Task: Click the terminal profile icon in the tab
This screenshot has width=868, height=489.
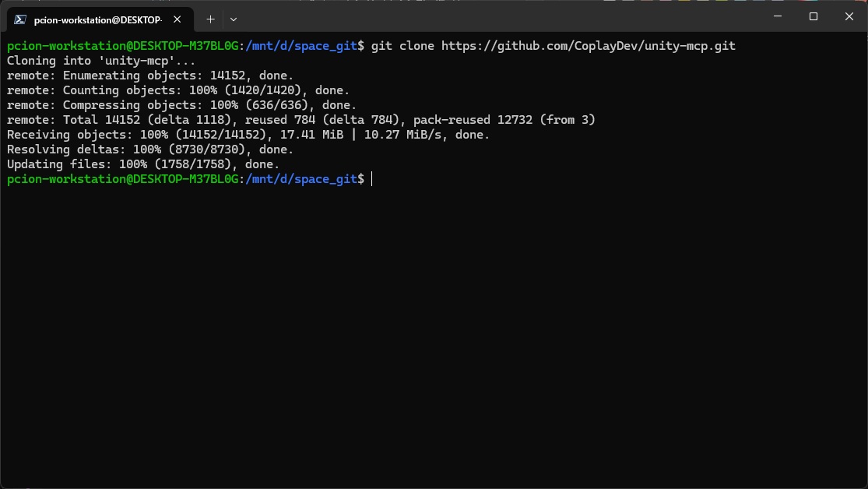Action: coord(21,19)
